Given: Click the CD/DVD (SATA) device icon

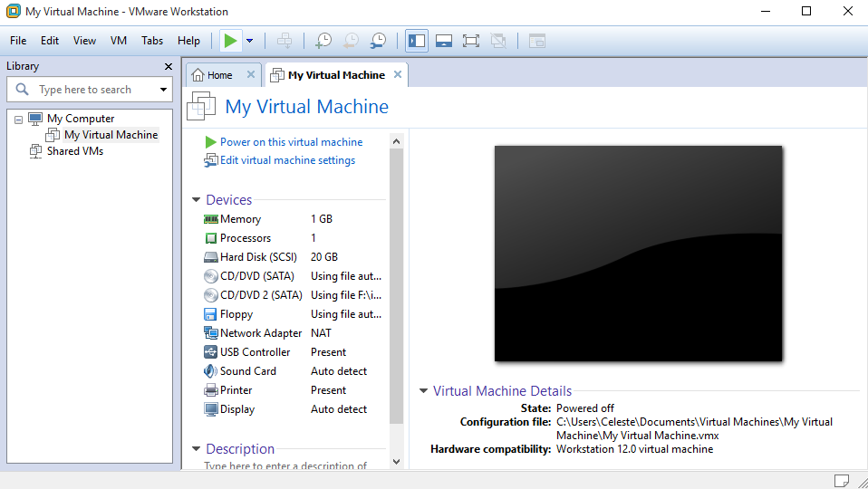Looking at the screenshot, I should tap(211, 276).
